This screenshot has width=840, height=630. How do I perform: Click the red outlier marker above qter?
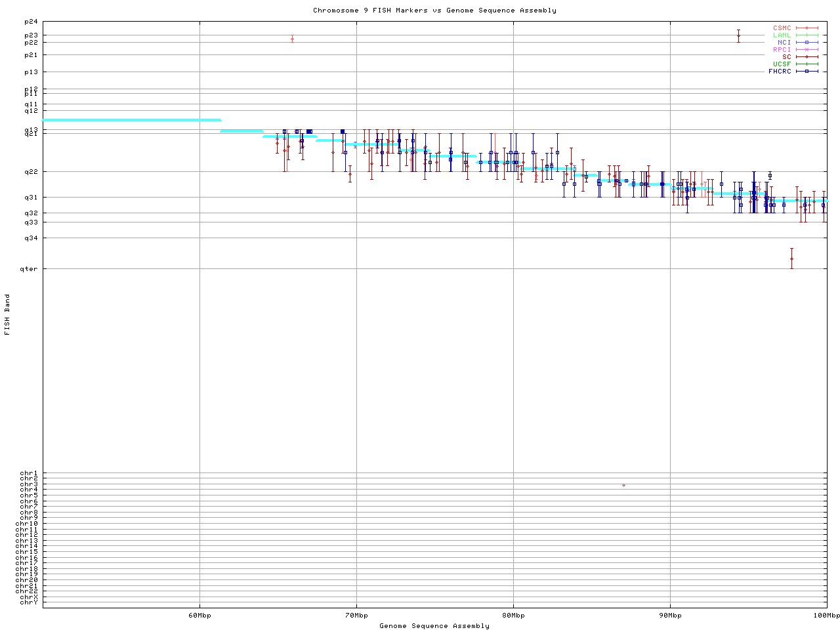[791, 259]
